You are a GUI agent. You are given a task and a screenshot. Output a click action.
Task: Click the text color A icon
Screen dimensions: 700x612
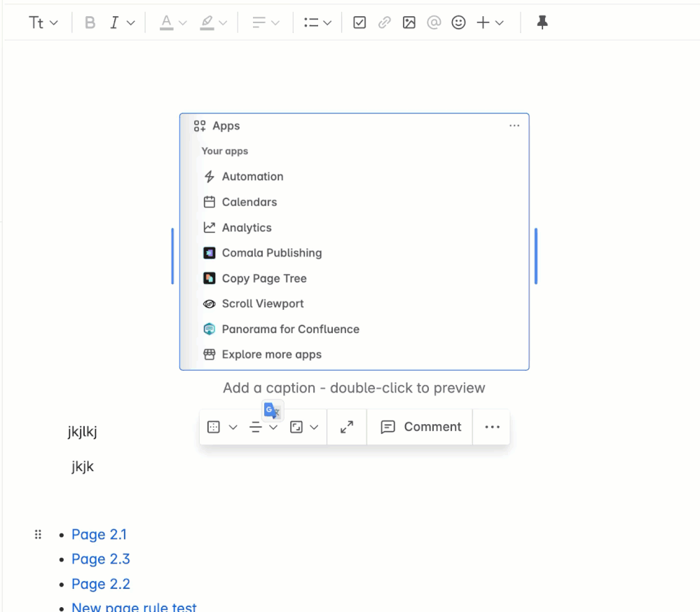coord(167,22)
